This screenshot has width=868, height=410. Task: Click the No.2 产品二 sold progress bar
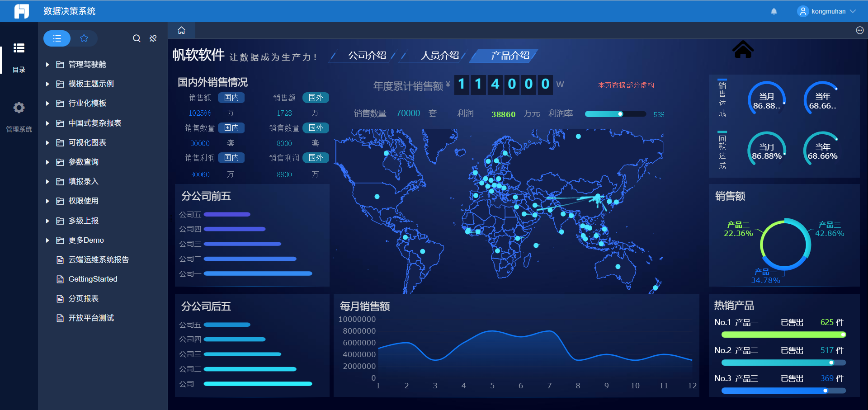pos(784,363)
